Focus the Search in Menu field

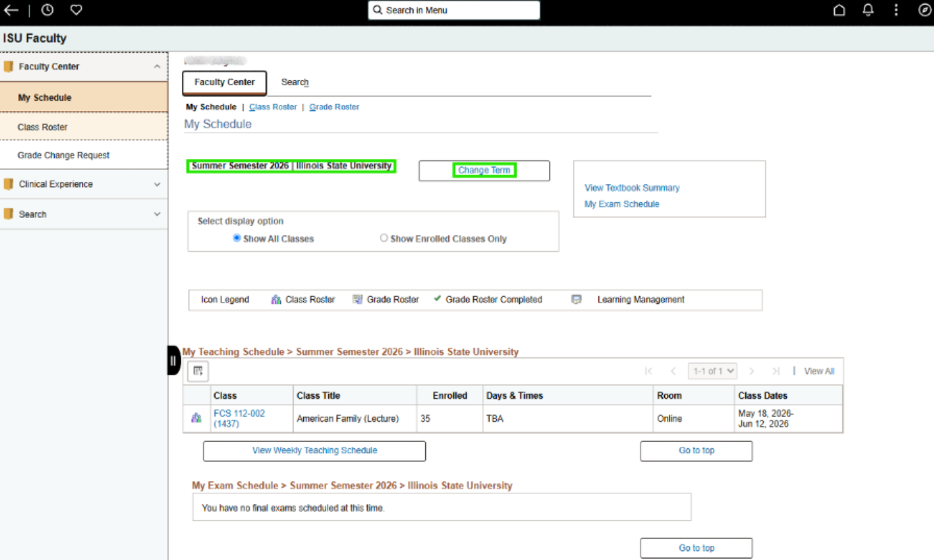tap(454, 10)
